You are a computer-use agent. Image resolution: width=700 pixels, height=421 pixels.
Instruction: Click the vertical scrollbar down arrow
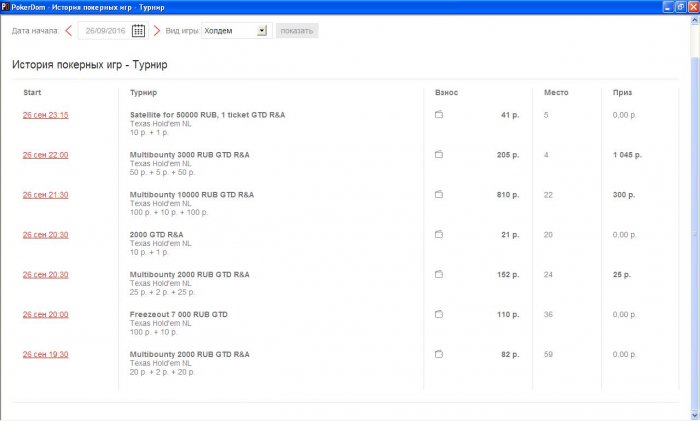695,416
